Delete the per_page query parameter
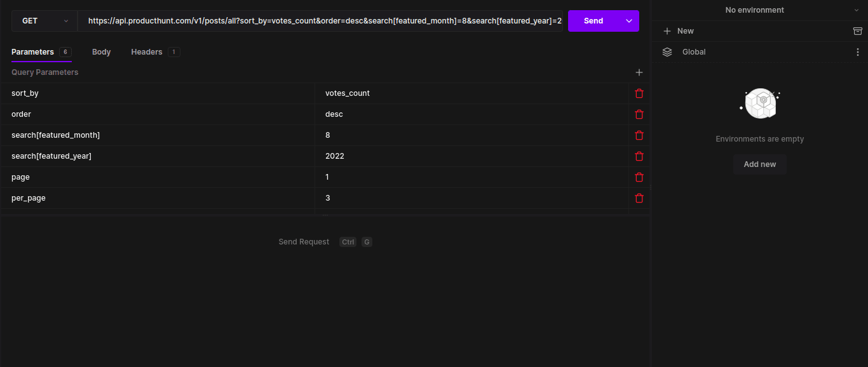 tap(639, 198)
